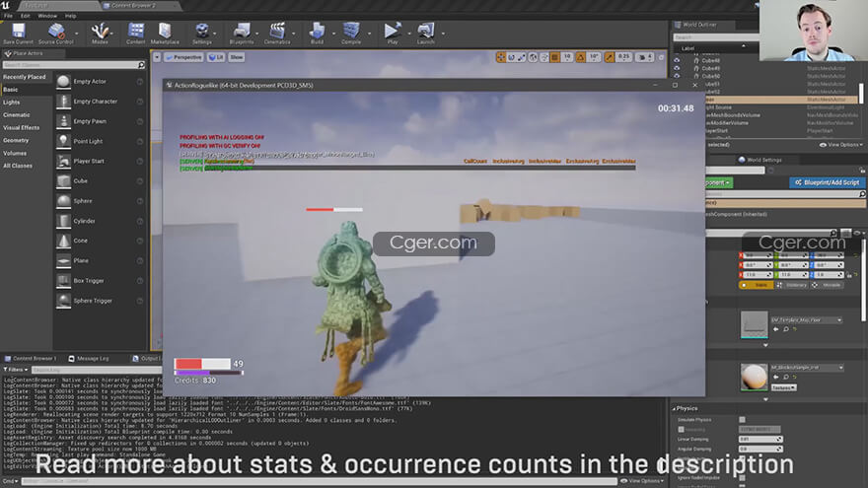Click use-selected arrow icon beside material
868x488 pixels.
[776, 377]
